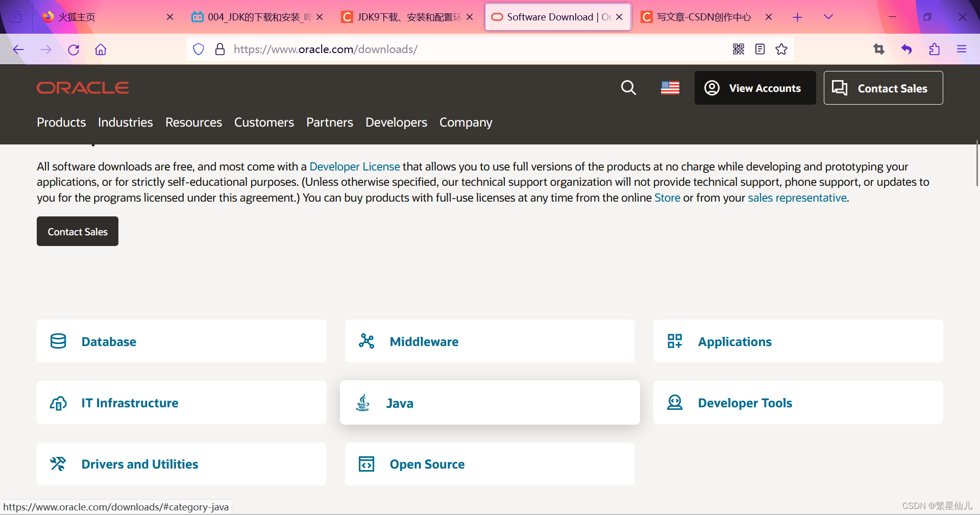Open a new tab with the plus icon
The height and width of the screenshot is (515, 980).
(797, 17)
